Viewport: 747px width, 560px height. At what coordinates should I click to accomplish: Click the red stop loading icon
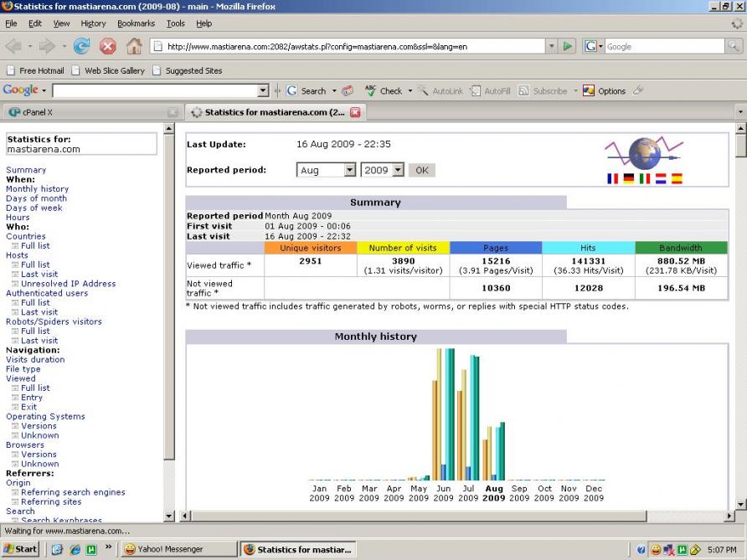point(108,47)
